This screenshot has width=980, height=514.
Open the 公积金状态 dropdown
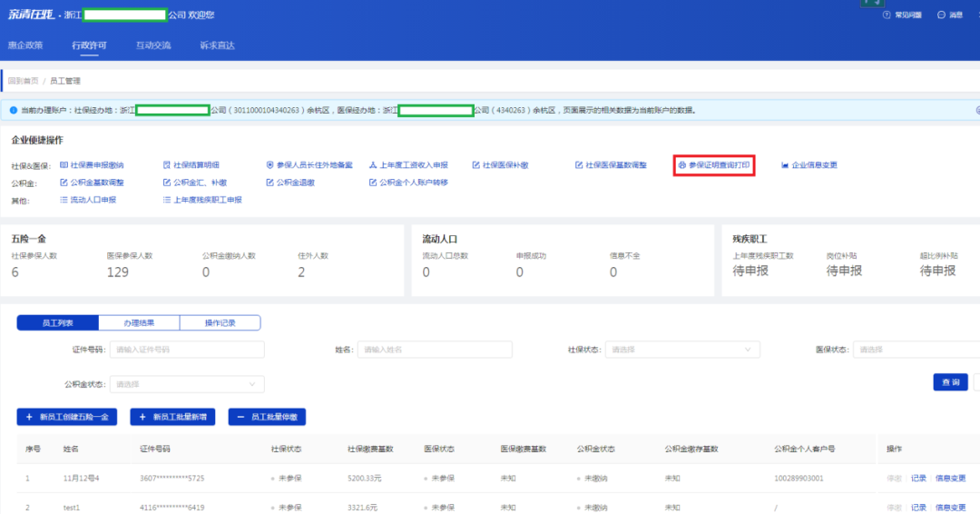pos(187,384)
